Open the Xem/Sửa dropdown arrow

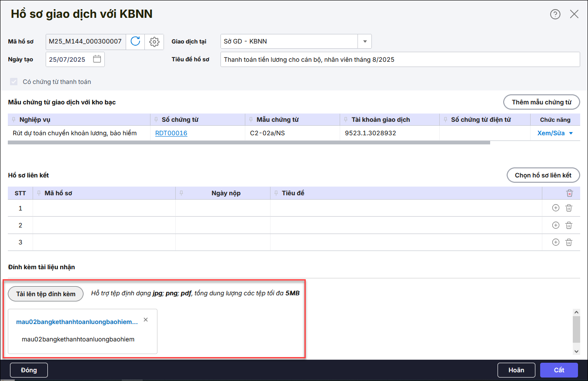click(x=571, y=134)
